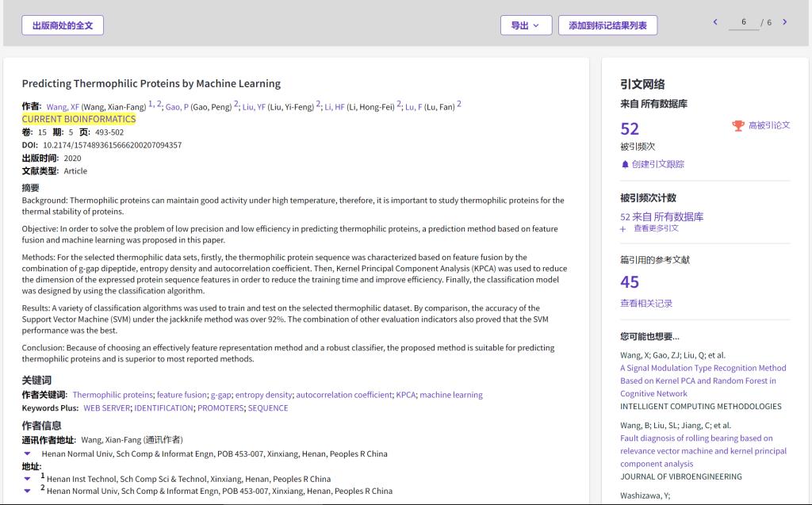Go to previous record arrow
This screenshot has height=505, width=812.
pos(715,22)
